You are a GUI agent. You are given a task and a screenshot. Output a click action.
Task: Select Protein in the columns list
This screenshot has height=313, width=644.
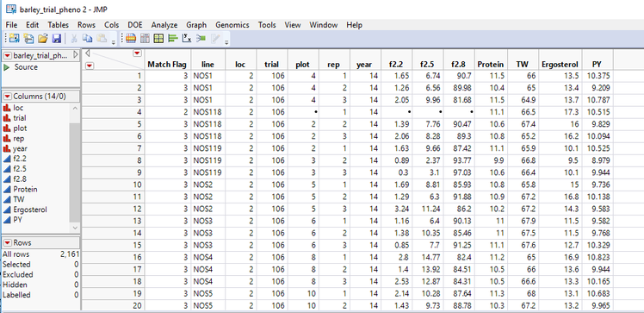[x=25, y=189]
